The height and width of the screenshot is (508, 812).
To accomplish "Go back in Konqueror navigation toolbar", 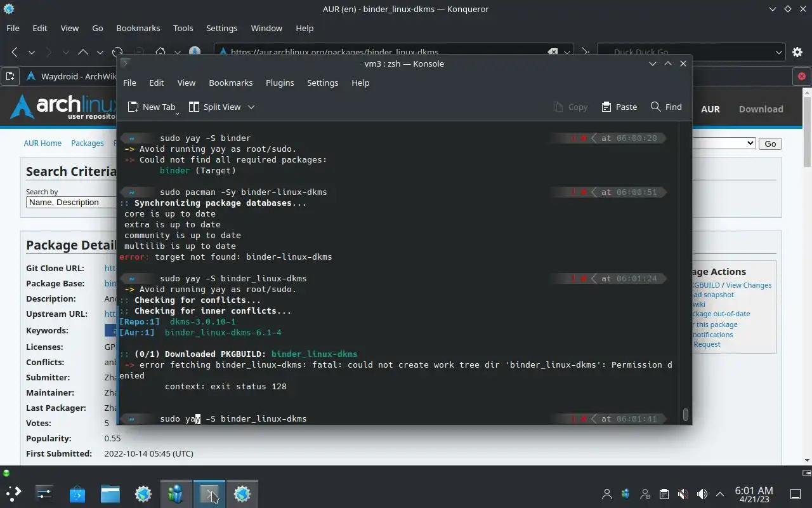I will point(14,52).
